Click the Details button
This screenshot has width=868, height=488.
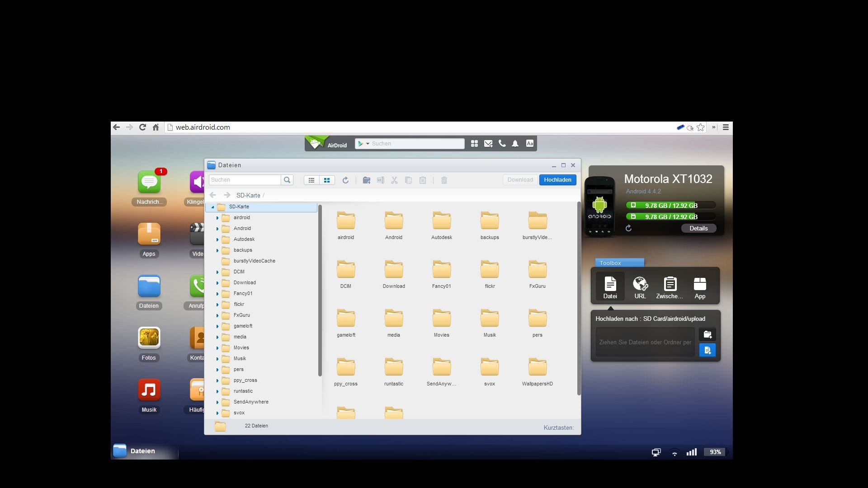698,228
